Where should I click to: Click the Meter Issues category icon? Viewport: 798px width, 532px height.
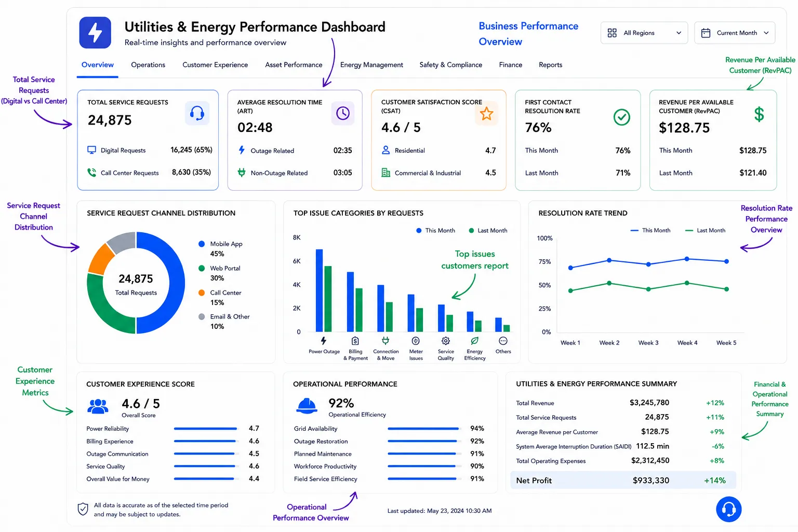coord(416,341)
